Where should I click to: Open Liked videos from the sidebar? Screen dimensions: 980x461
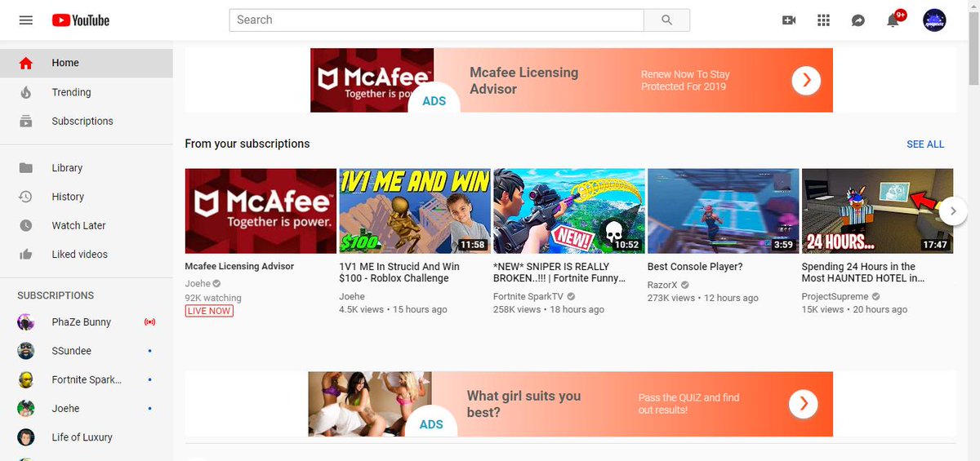(x=87, y=255)
